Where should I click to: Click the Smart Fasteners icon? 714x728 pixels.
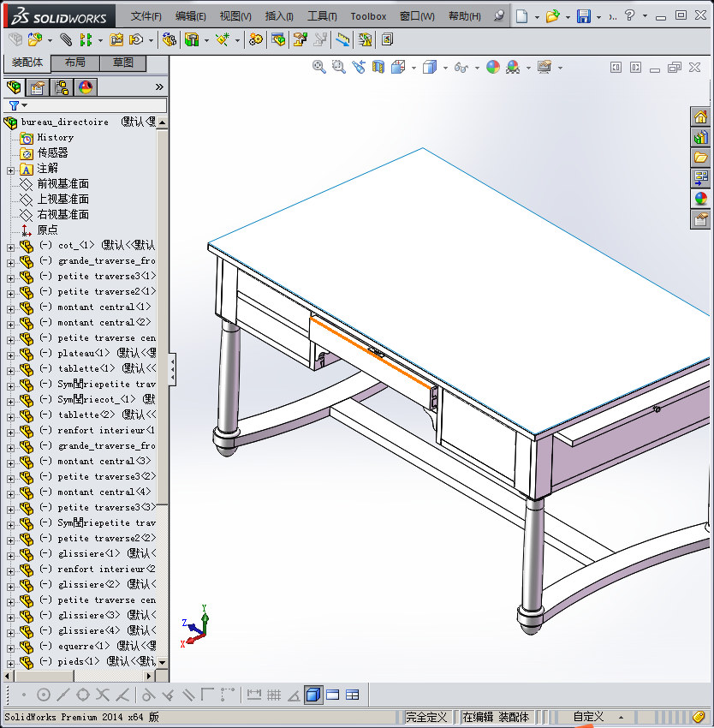click(x=116, y=40)
